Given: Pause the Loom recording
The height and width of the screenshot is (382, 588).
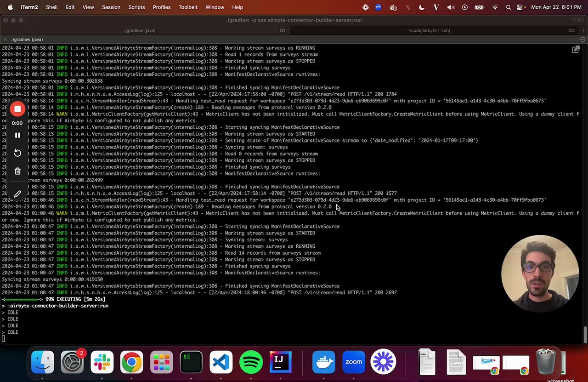Looking at the screenshot, I should tap(17, 135).
